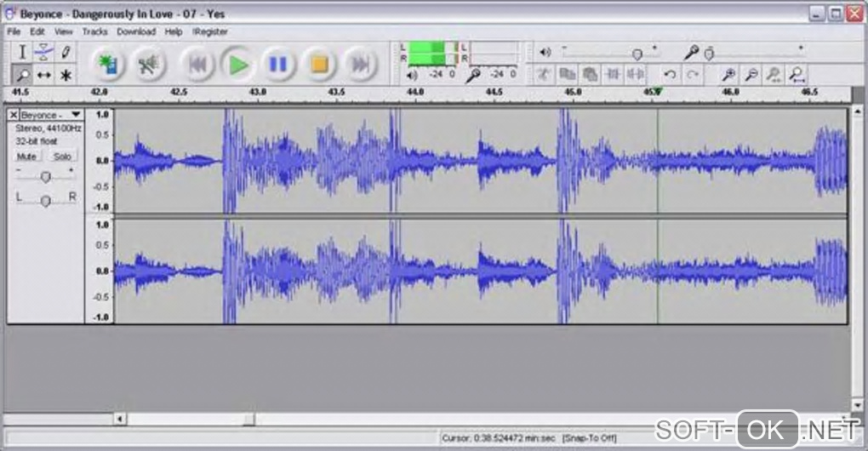Open the Edit menu
Screen dimensions: 868x451
tap(37, 31)
